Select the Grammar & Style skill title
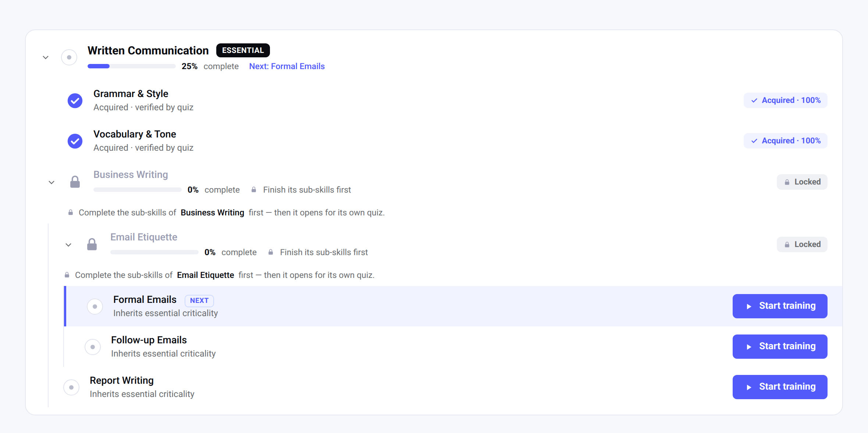Screen dimensions: 868x433 point(131,94)
